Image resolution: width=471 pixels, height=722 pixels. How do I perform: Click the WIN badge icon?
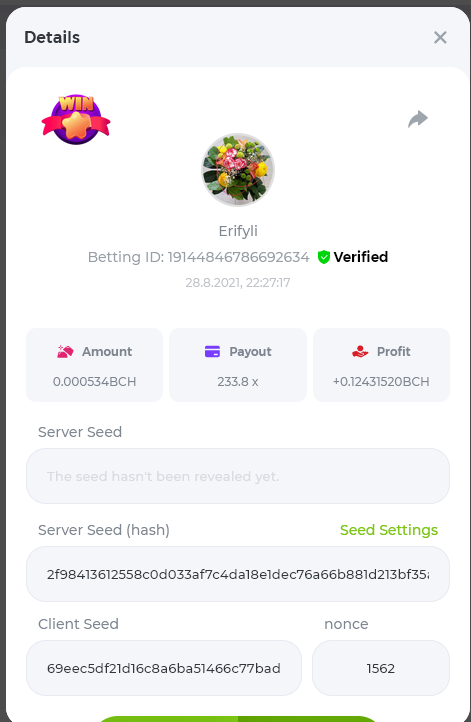tap(76, 119)
